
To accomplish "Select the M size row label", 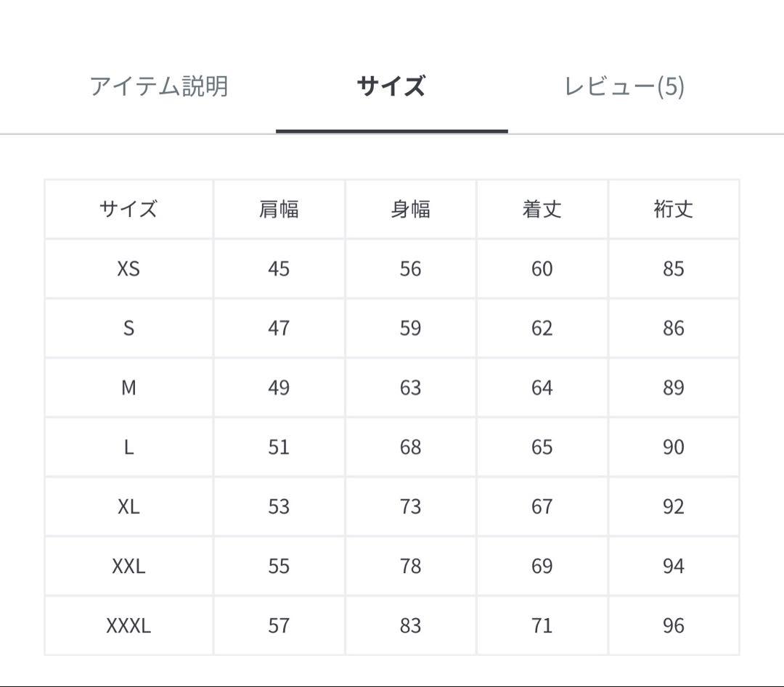I will coord(128,387).
